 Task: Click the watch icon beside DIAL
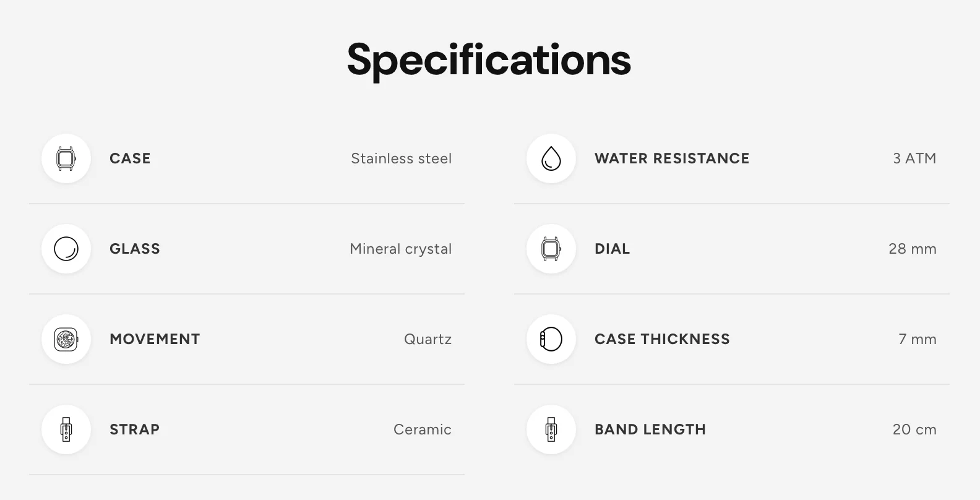pos(551,249)
